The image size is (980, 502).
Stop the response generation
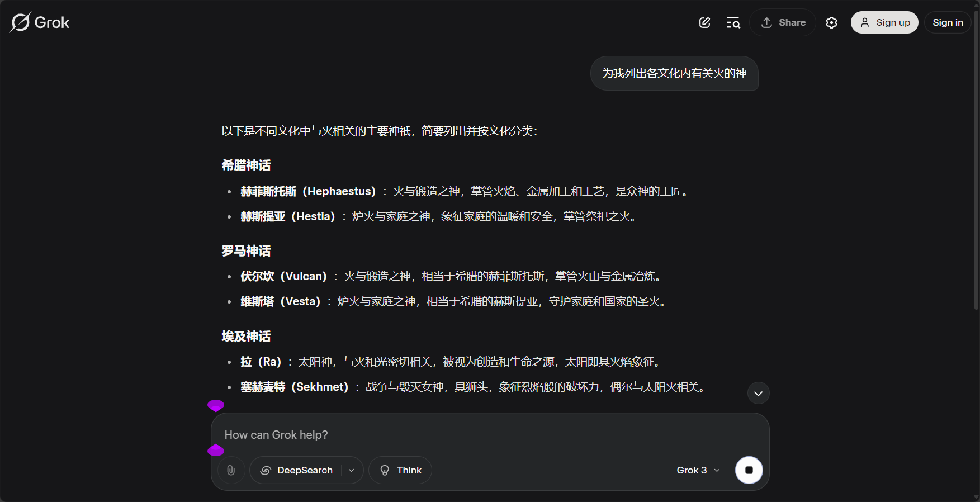(749, 470)
